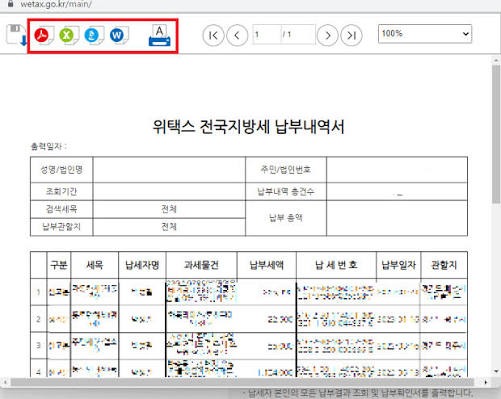Print the report with printer icon

(x=159, y=35)
